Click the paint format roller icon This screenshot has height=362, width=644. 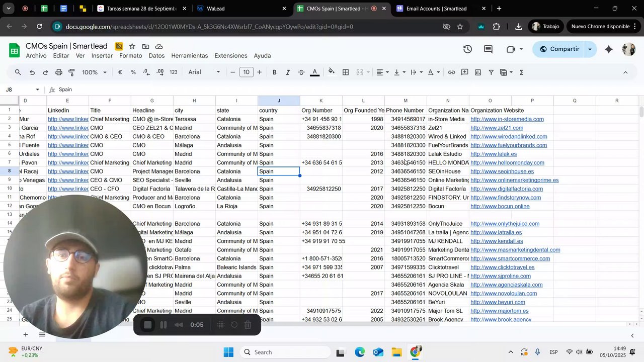72,72
